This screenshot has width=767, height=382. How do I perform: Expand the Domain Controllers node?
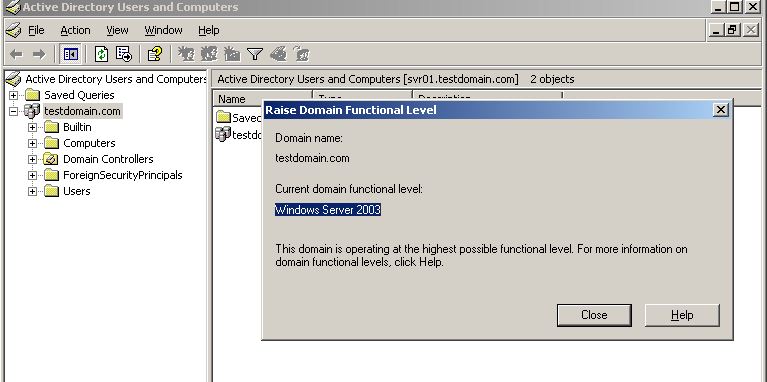[x=32, y=159]
